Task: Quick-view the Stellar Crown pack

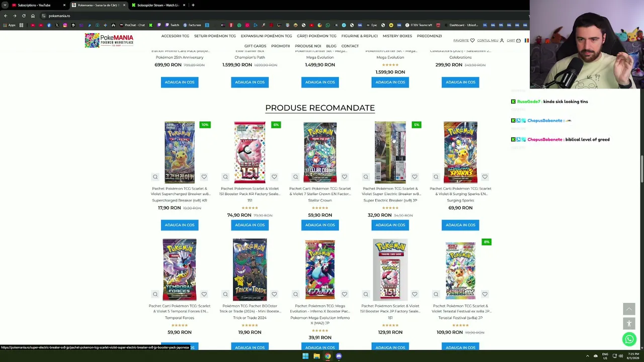Action: click(x=295, y=177)
